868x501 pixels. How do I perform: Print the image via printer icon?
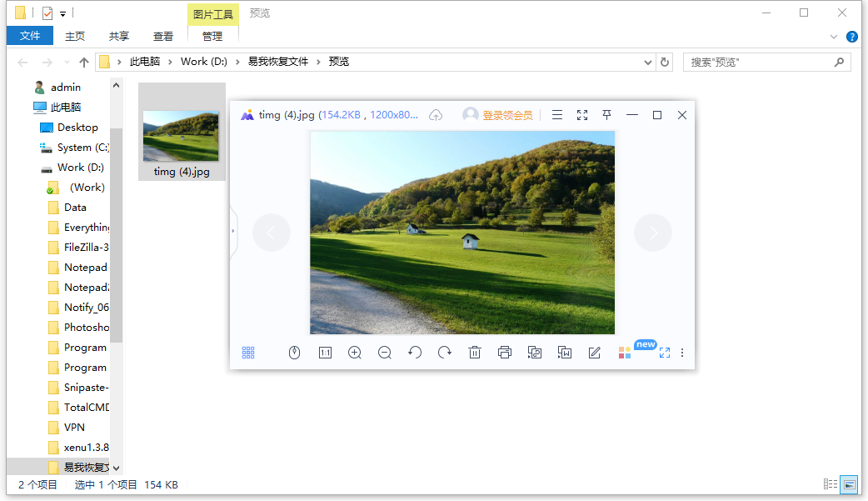[x=505, y=353]
